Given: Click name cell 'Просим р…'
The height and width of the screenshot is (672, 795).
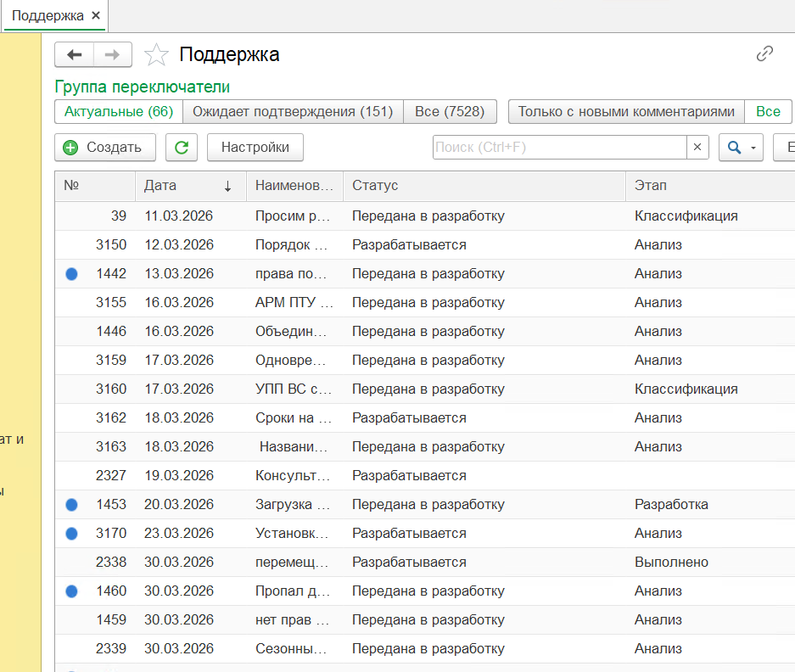Looking at the screenshot, I should 293,216.
